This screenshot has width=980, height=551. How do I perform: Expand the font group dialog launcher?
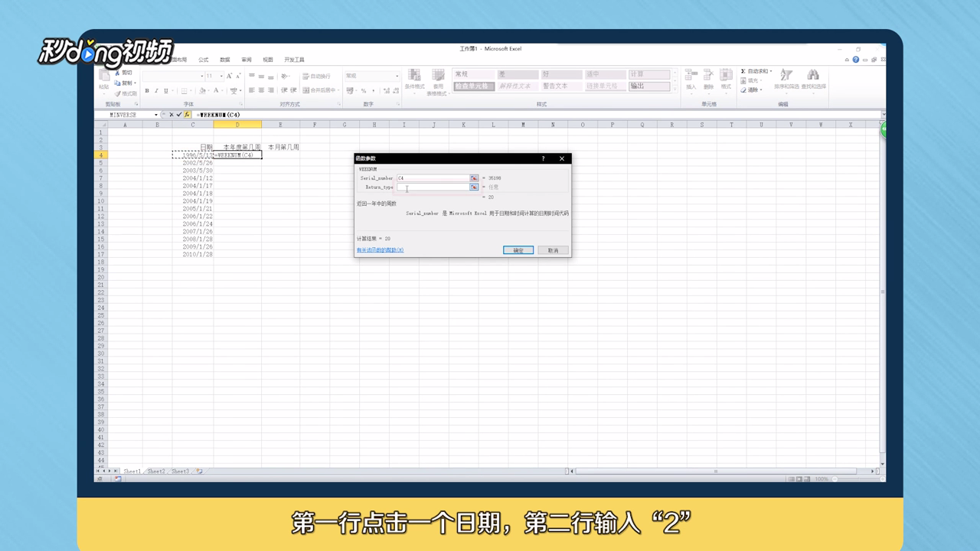tap(243, 104)
